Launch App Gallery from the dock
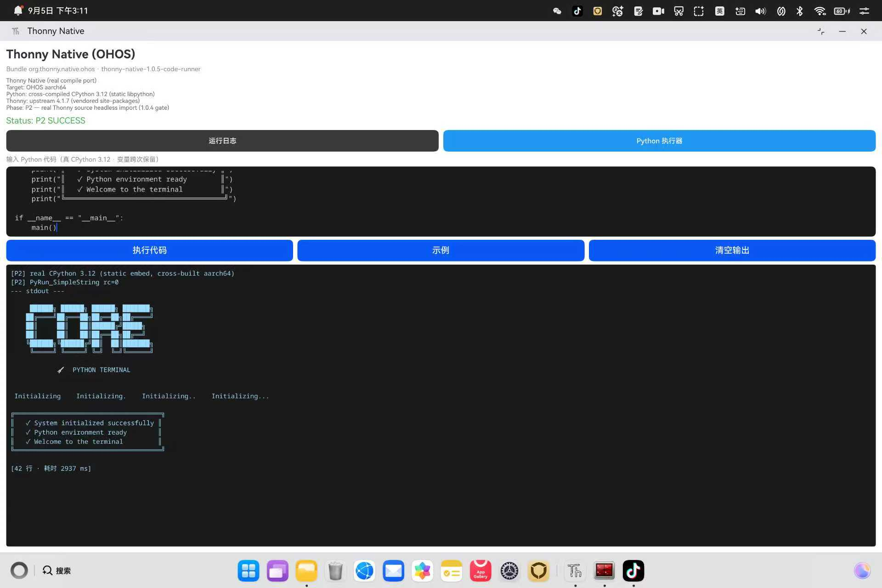Image resolution: width=882 pixels, height=588 pixels. coord(481,571)
